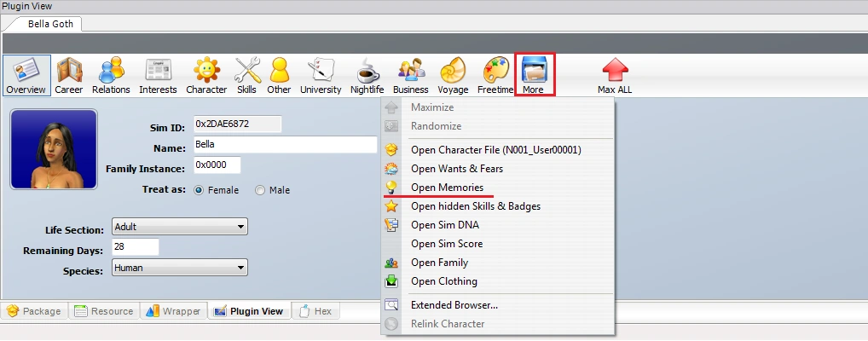868x341 pixels.
Task: Switch to the Resource tab
Action: (104, 311)
